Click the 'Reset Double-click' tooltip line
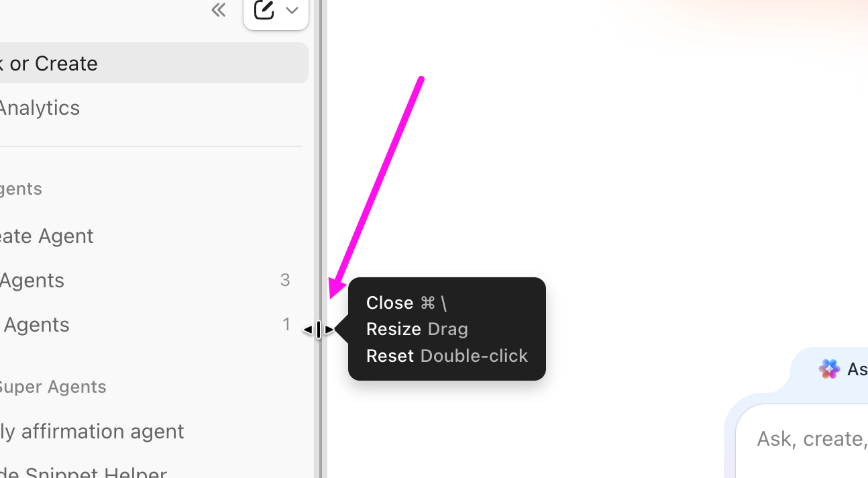The image size is (868, 478). 447,356
